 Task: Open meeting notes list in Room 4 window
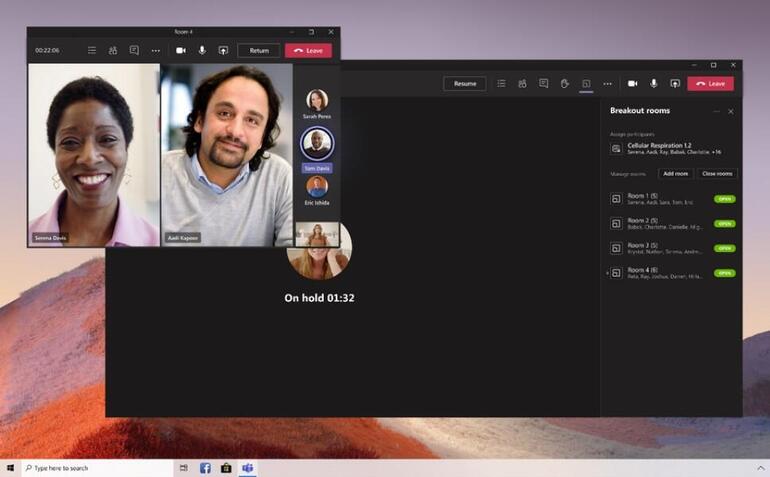[x=92, y=50]
